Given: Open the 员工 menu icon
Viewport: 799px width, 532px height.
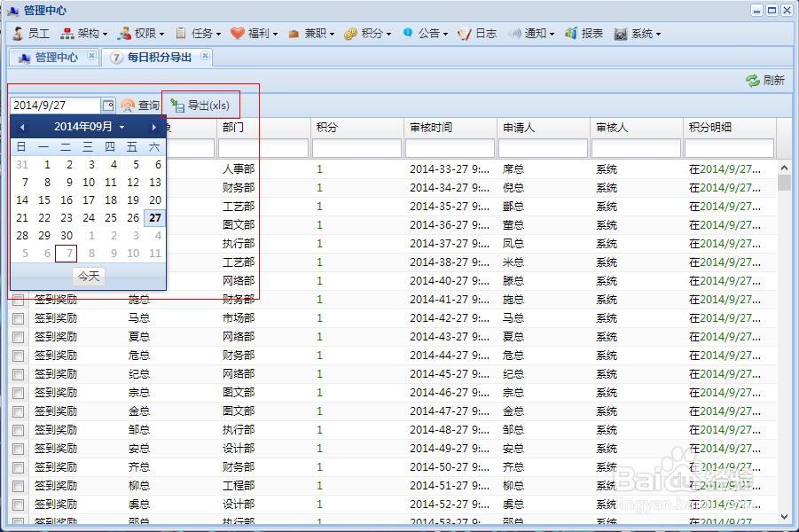Looking at the screenshot, I should (19, 34).
